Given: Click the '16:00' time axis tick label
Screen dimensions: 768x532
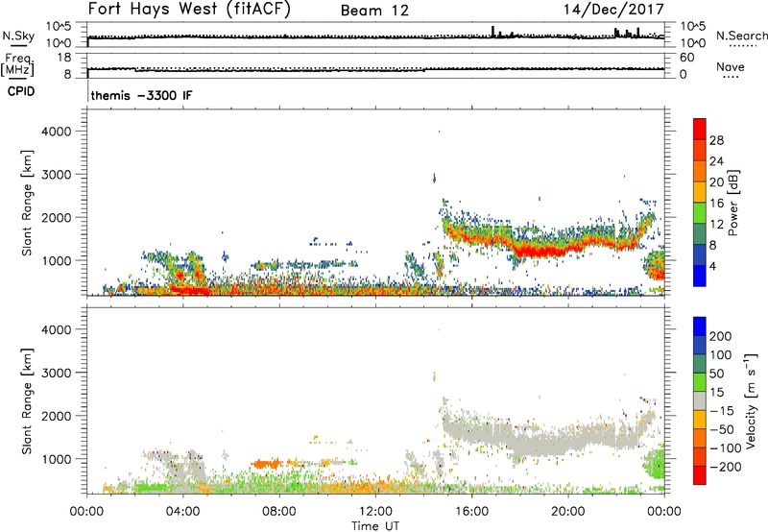Looking at the screenshot, I should tap(471, 512).
